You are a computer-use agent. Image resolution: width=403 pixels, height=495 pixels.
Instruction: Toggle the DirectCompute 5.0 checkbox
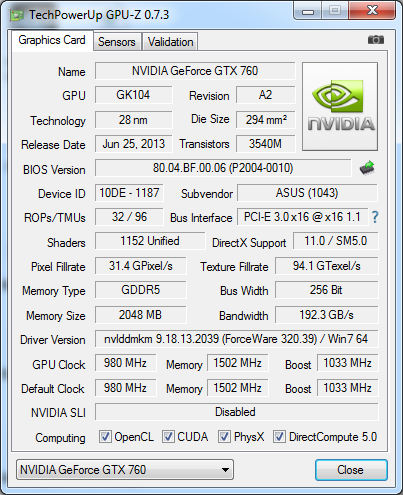click(279, 437)
